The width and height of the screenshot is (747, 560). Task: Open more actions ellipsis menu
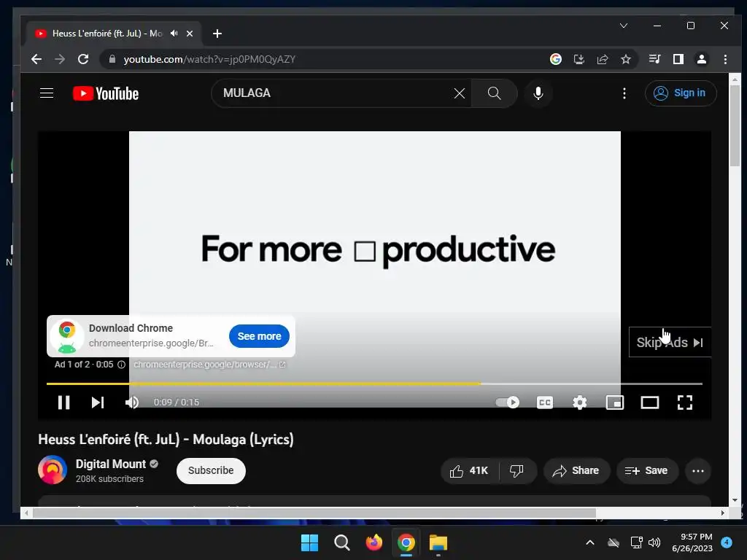point(698,471)
